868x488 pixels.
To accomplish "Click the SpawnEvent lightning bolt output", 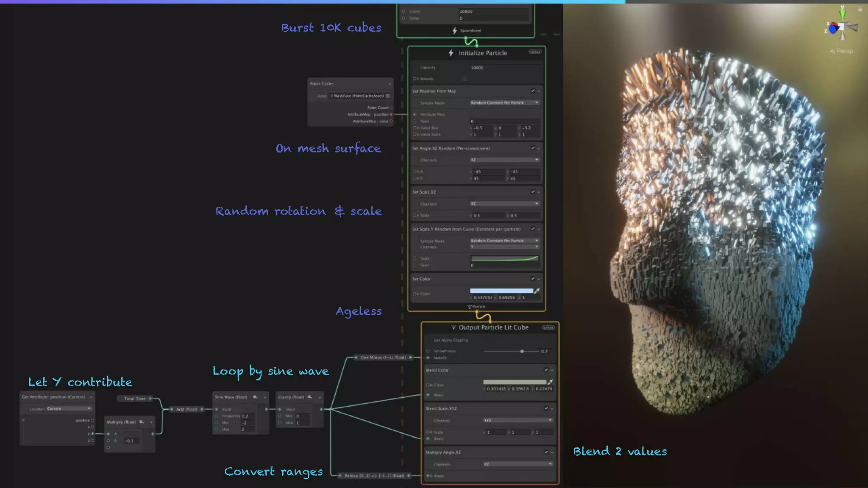I will coord(455,30).
